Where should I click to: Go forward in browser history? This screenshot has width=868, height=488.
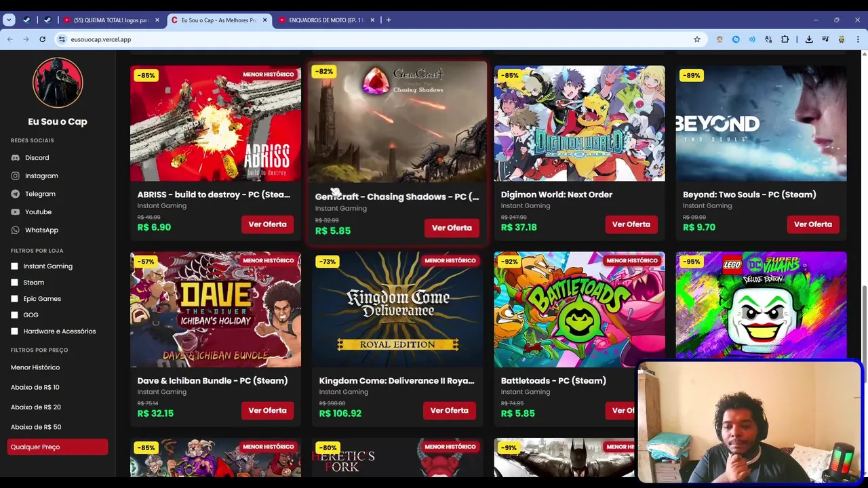26,39
